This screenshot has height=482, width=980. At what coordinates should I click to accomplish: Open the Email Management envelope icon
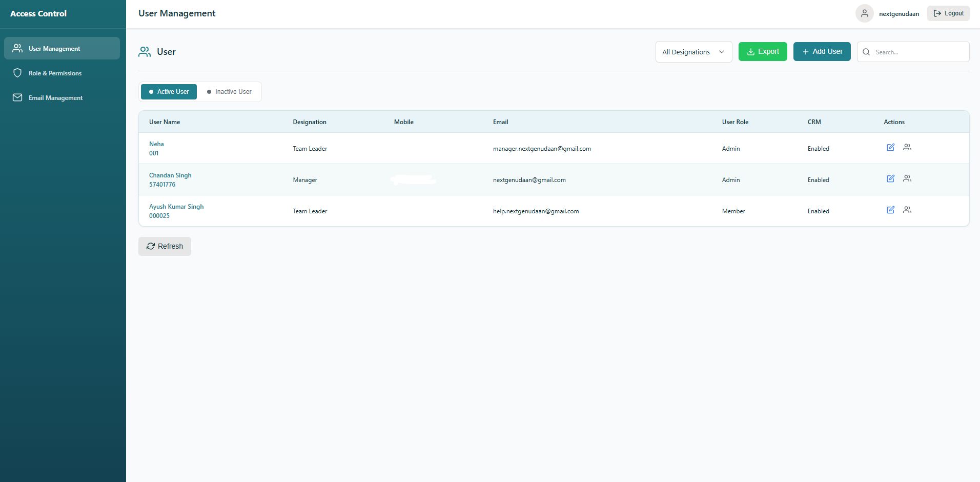coord(18,97)
